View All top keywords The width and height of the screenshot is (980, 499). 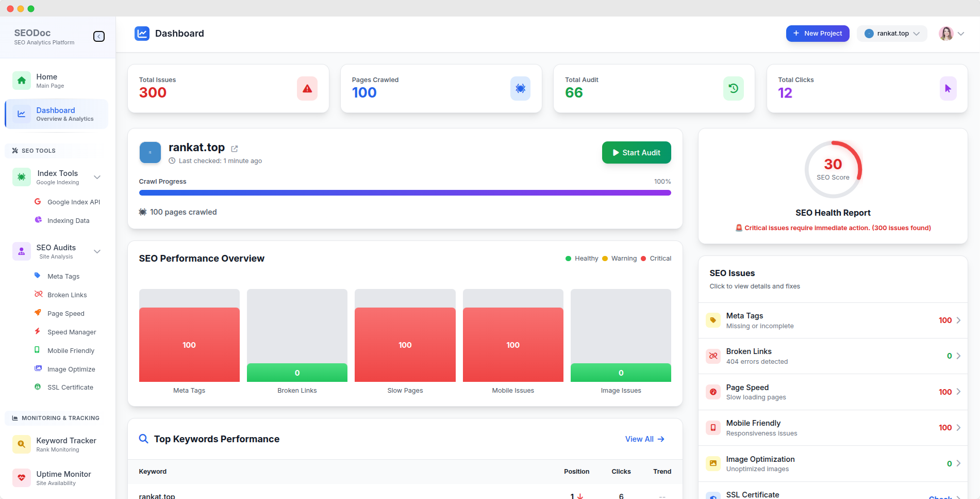[x=645, y=439]
